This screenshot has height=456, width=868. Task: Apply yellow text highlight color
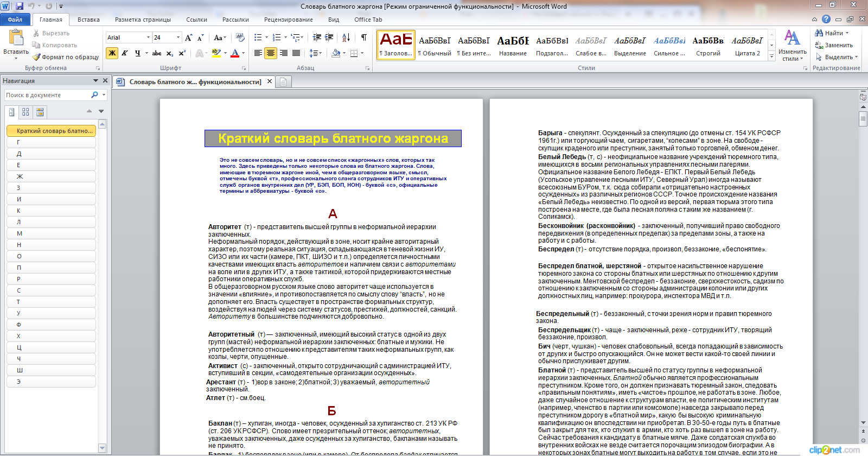[216, 53]
